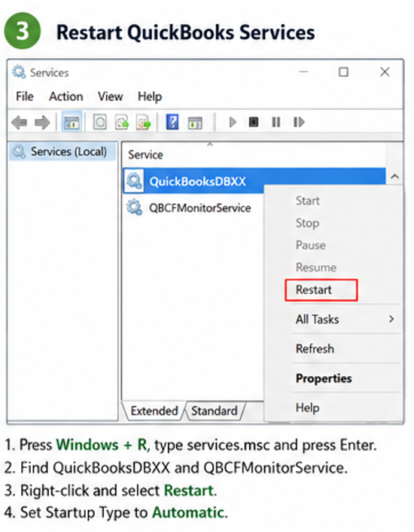Image resolution: width=414 pixels, height=532 pixels.
Task: Choose Refresh in the context menu
Action: click(315, 349)
